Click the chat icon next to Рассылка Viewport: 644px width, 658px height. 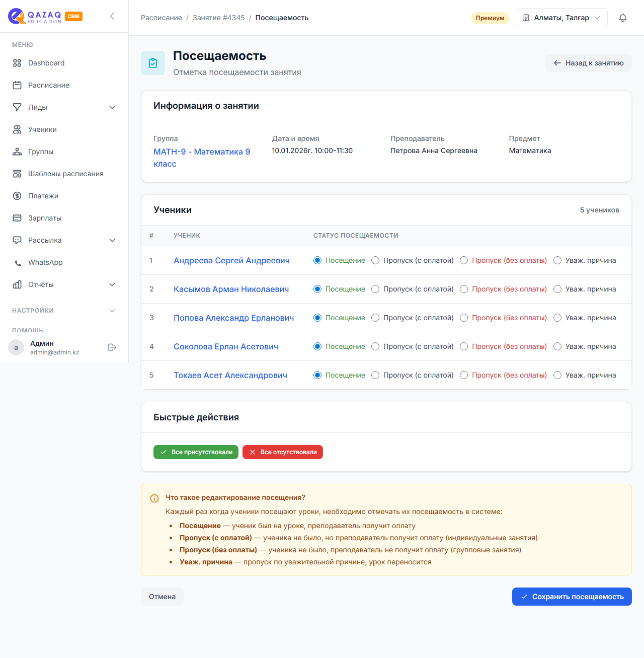click(17, 240)
